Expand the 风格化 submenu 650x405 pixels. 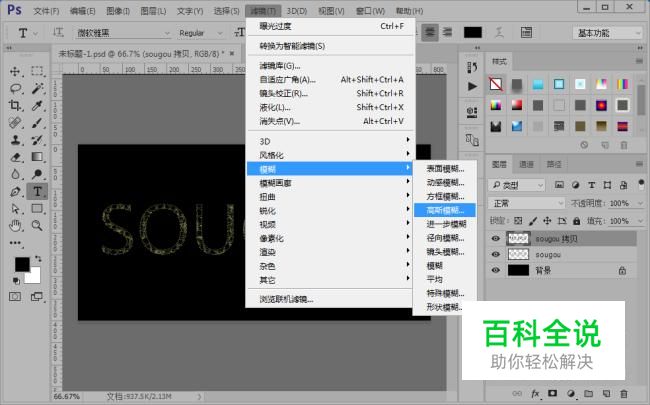[330, 155]
